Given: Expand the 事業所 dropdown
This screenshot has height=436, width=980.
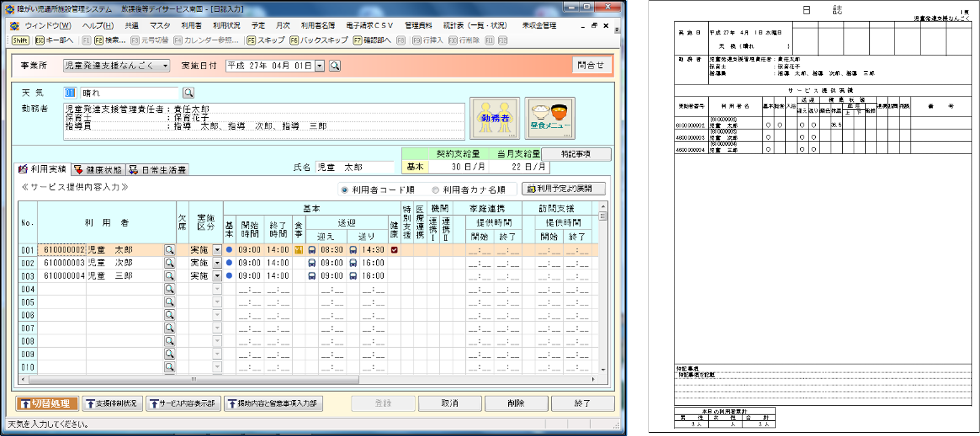Looking at the screenshot, I should [x=165, y=66].
